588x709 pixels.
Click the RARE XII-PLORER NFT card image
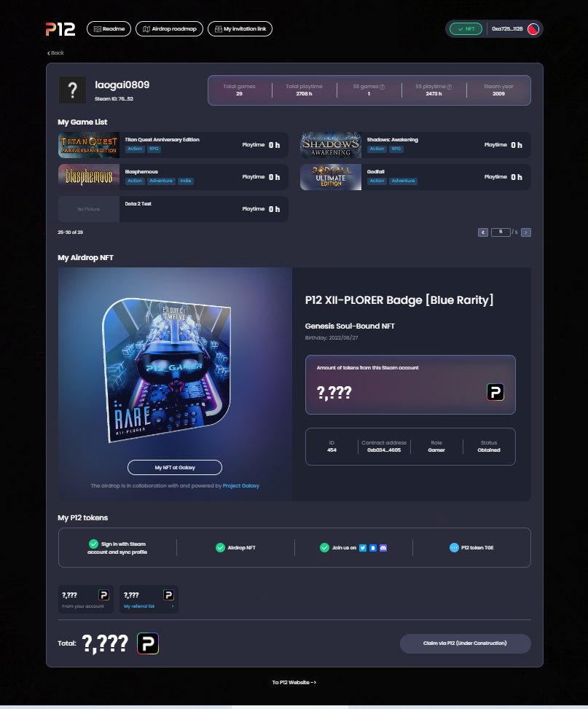(x=166, y=370)
